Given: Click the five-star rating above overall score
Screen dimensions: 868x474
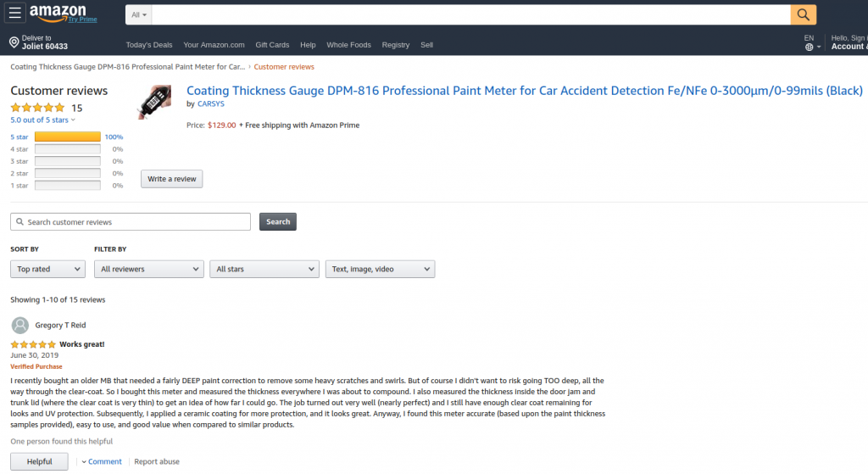Looking at the screenshot, I should [x=37, y=108].
